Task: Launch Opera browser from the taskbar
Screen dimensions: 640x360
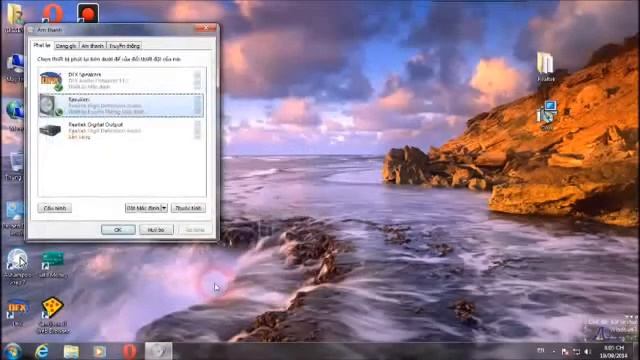Action: point(129,351)
